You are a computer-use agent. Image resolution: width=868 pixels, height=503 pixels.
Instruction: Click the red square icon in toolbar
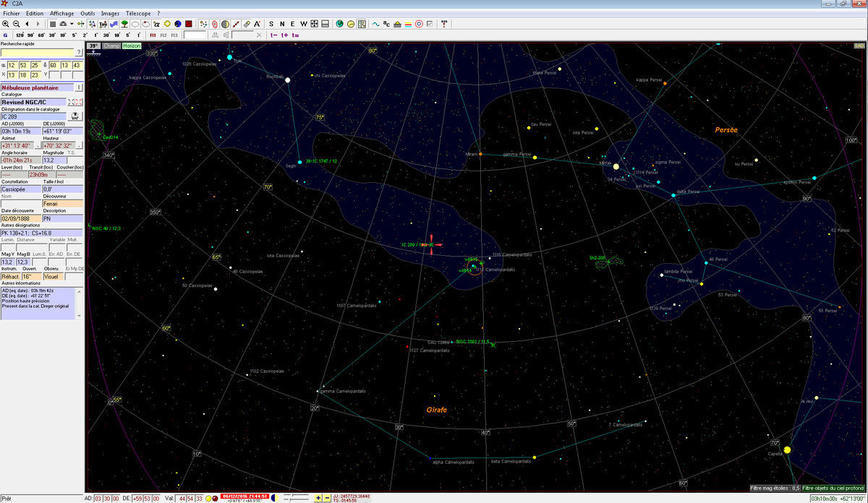point(188,24)
